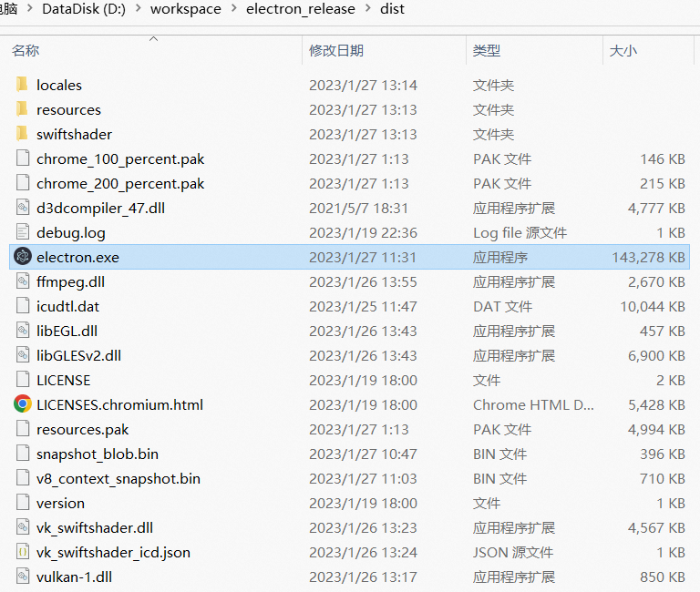Select the file name vulkan-1.dll
This screenshot has height=592, width=700.
(74, 577)
